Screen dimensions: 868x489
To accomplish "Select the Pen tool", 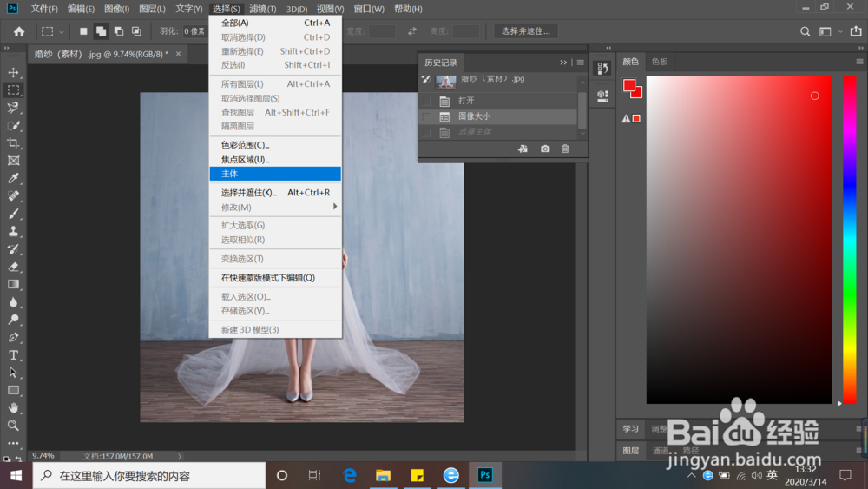I will pyautogui.click(x=13, y=337).
